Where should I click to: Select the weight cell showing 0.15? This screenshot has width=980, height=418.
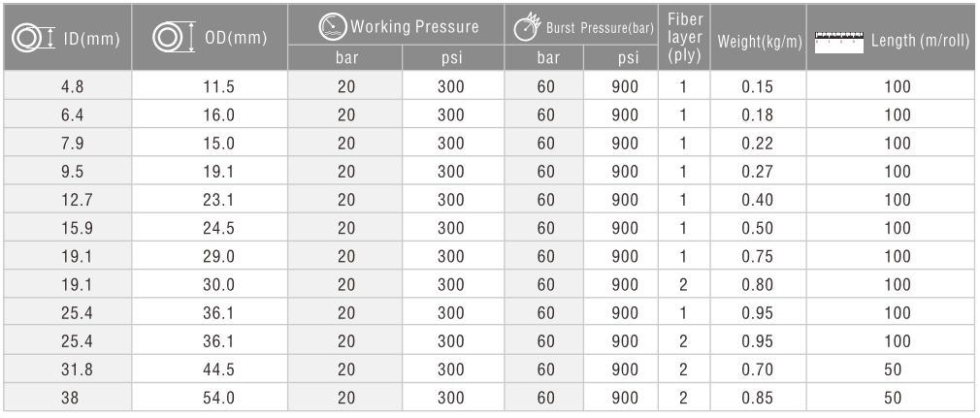point(759,85)
